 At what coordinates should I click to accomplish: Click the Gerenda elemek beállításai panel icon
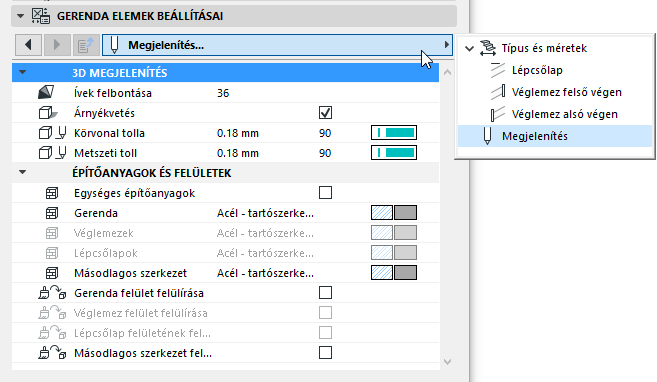(x=41, y=16)
